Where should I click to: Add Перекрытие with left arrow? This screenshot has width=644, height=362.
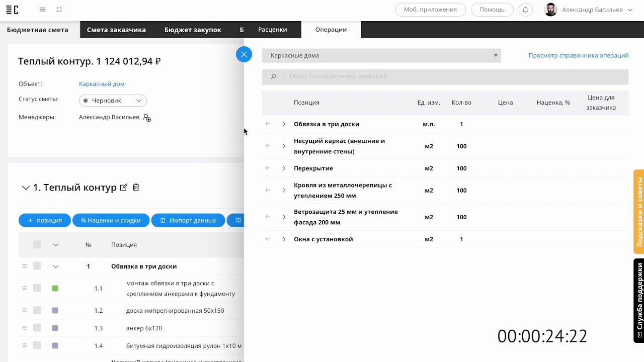point(268,168)
